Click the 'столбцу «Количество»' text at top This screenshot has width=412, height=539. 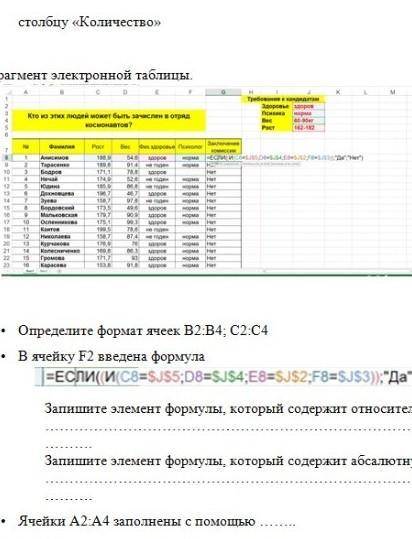89,22
